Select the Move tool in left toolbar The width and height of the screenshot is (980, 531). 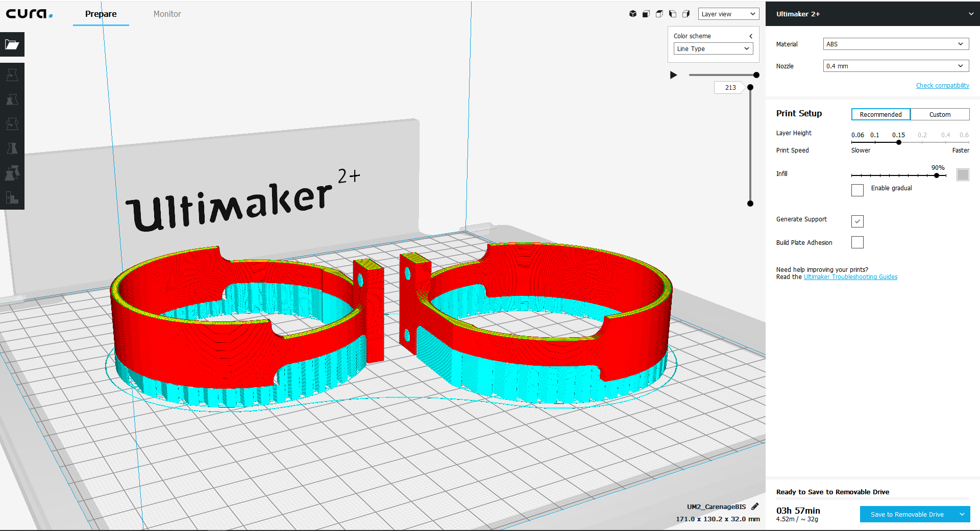(x=12, y=75)
